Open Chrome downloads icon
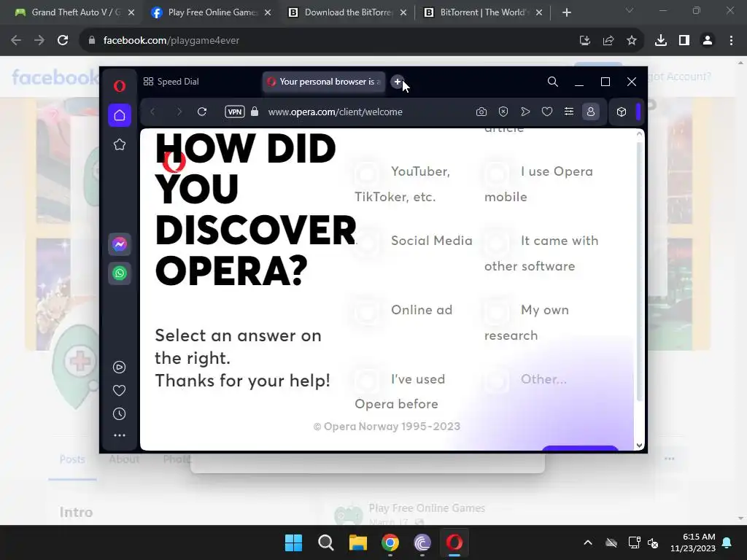 [661, 41]
